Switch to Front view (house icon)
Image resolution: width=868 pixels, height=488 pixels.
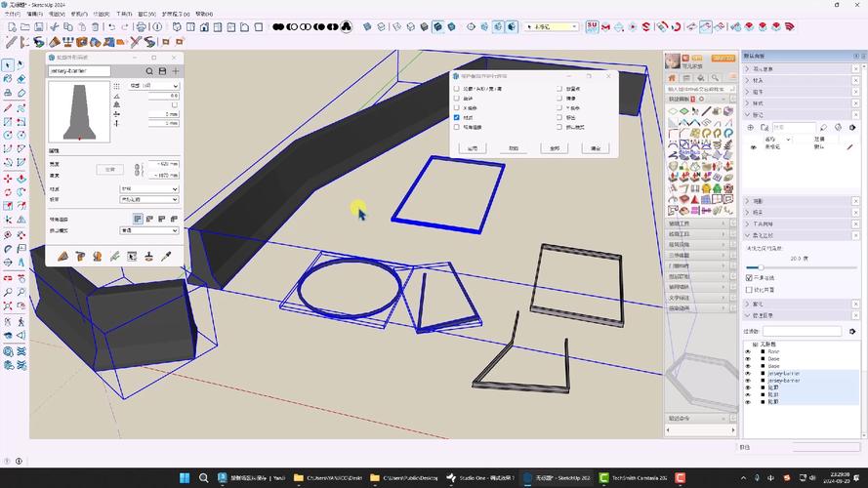[x=204, y=26]
